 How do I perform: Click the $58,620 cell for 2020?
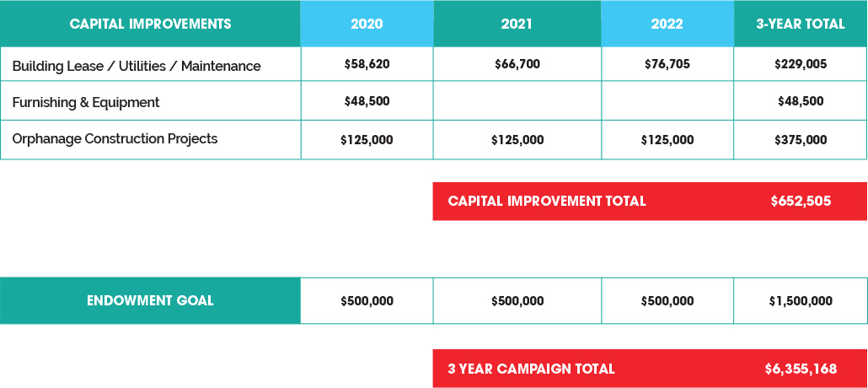pos(367,64)
